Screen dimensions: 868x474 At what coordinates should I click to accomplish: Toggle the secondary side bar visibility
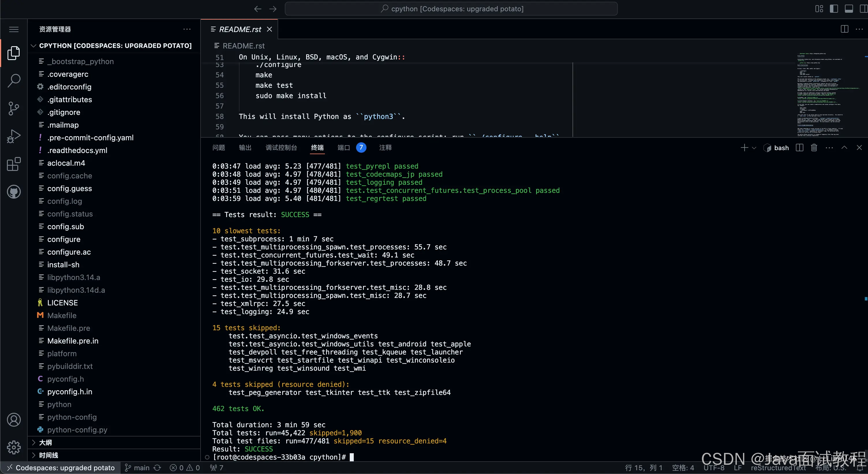click(x=863, y=9)
